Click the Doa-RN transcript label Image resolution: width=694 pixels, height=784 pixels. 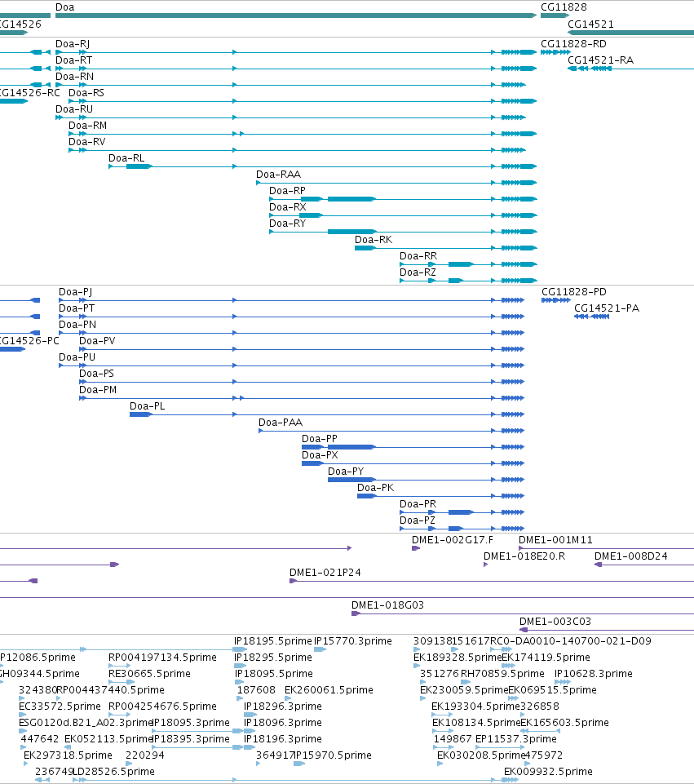tap(74, 77)
